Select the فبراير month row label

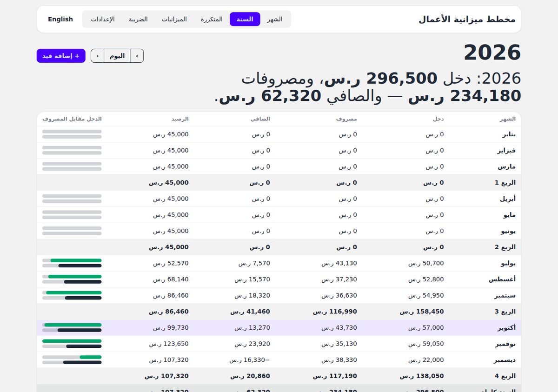tap(507, 151)
